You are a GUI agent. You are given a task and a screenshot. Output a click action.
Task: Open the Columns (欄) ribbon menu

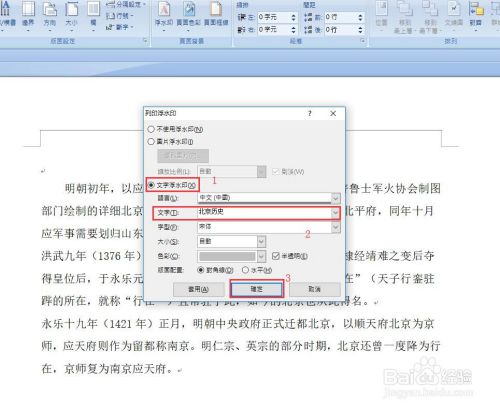93,15
